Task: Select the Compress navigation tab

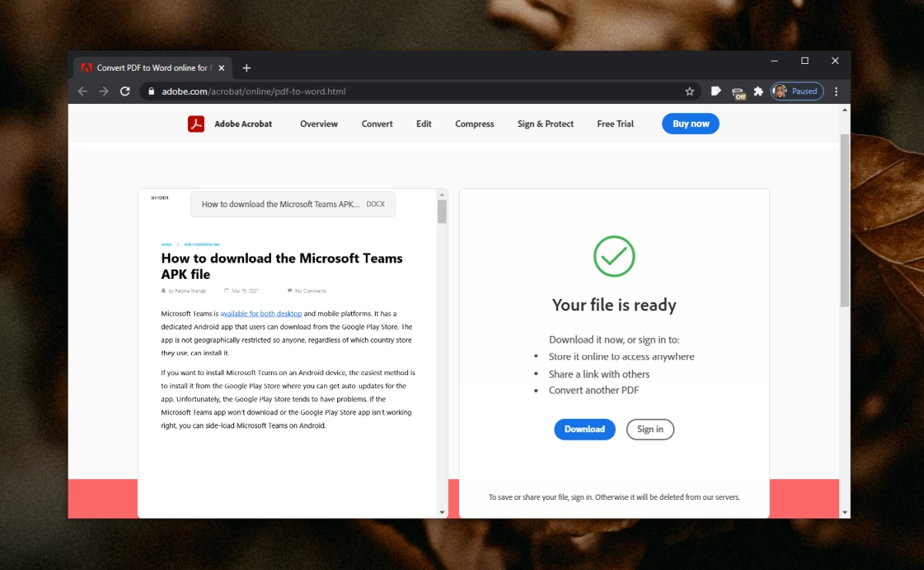Action: pyautogui.click(x=474, y=123)
